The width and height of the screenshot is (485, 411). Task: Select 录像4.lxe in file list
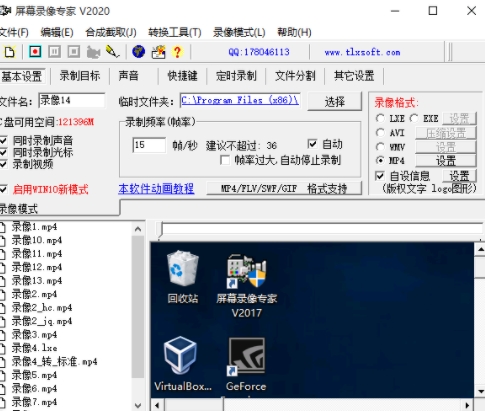(34, 348)
